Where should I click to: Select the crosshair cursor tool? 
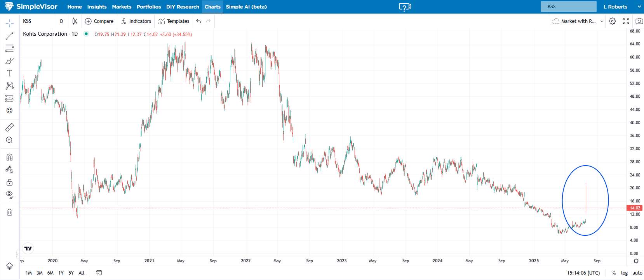9,23
